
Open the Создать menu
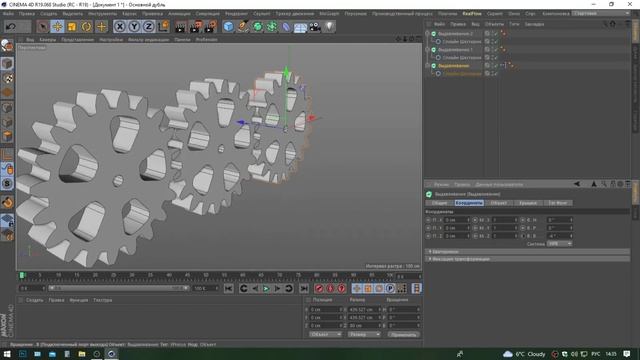click(49, 14)
